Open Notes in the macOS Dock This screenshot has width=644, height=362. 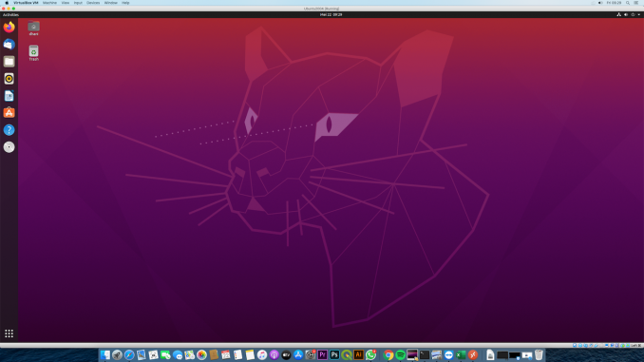(x=250, y=355)
